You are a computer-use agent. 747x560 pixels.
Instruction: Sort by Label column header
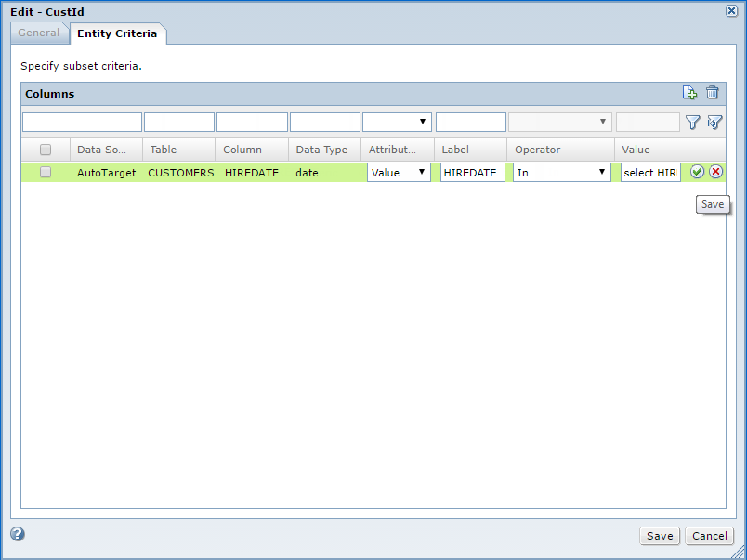pyautogui.click(x=470, y=150)
